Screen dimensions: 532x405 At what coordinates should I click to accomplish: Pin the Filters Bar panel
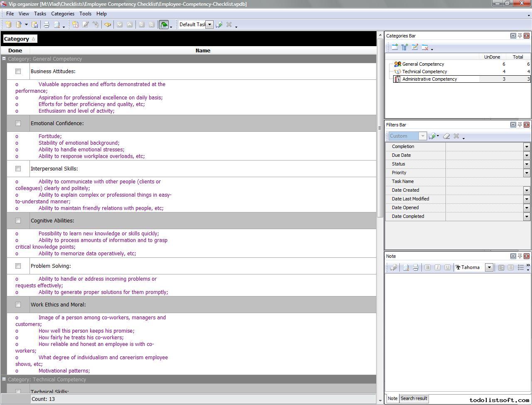pos(520,125)
